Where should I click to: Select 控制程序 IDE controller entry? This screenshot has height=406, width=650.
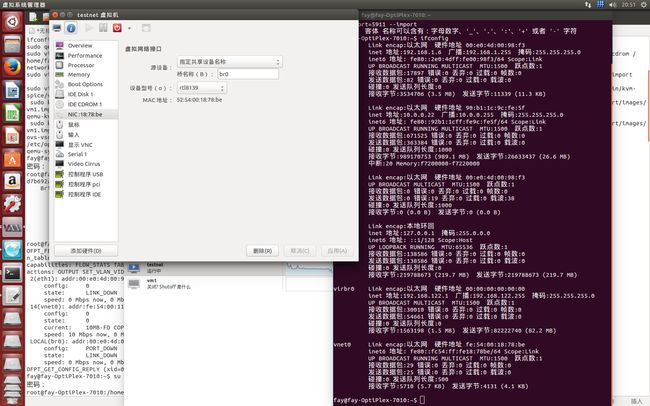coord(86,194)
